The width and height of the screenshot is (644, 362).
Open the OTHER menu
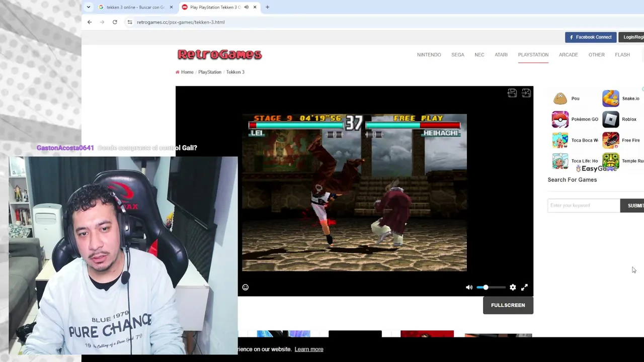coord(597,55)
